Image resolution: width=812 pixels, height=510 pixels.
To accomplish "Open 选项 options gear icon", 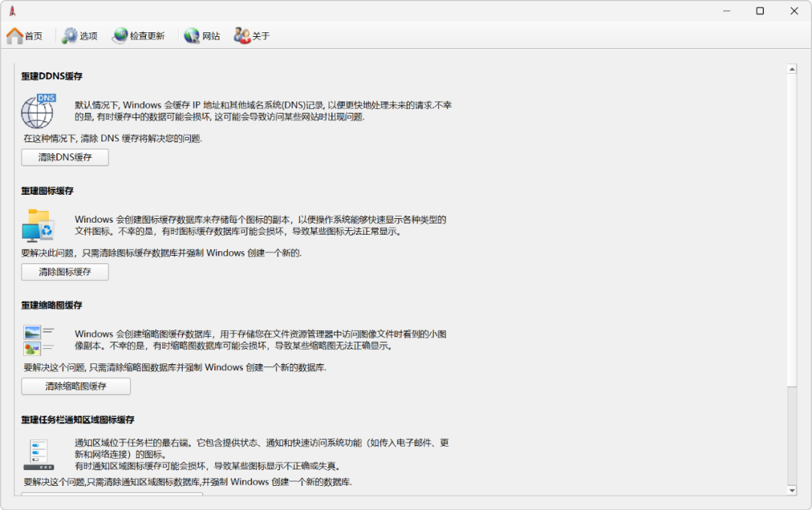I will (x=69, y=36).
